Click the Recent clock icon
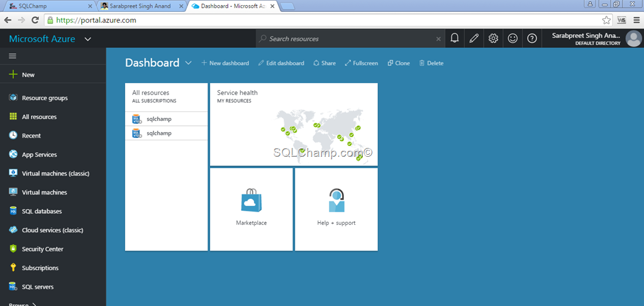The image size is (644, 306). (13, 135)
